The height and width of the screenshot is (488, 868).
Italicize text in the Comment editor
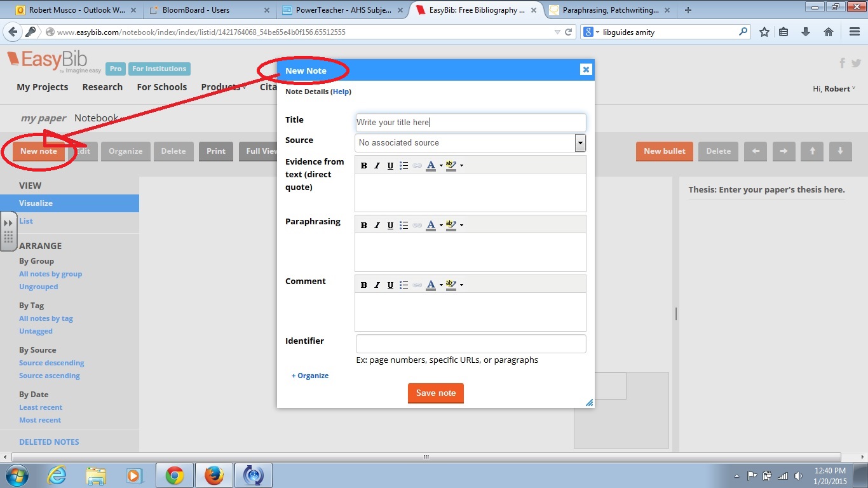click(x=377, y=285)
